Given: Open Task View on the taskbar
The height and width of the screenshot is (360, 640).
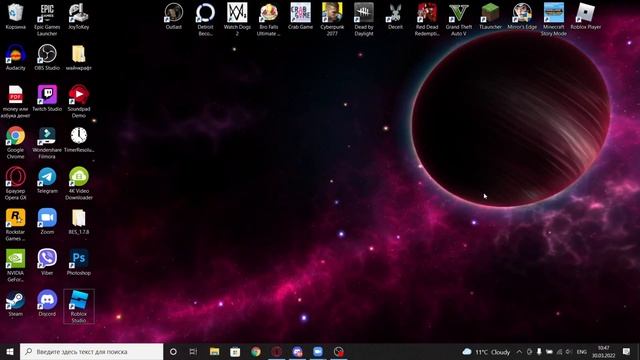Looking at the screenshot, I should pyautogui.click(x=193, y=351).
